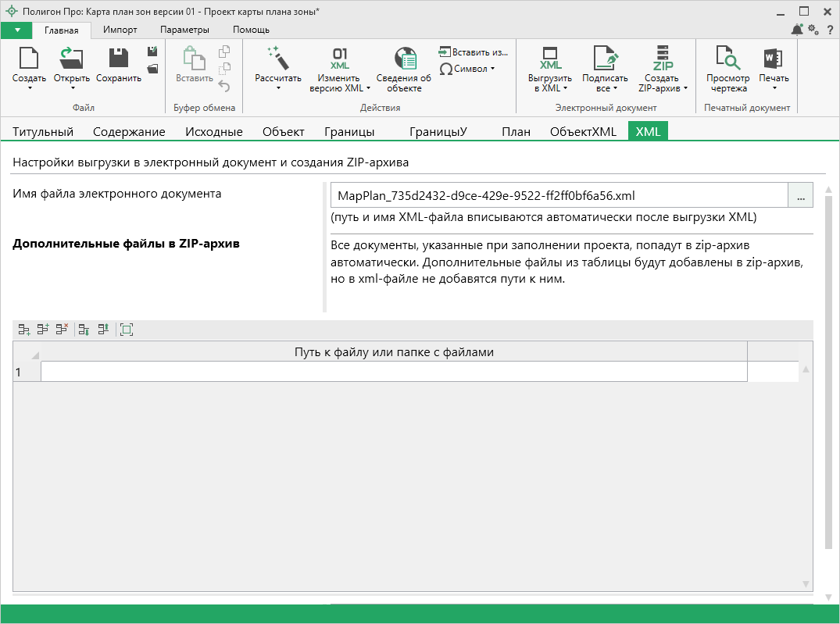Click Просмотр чертежа preview icon

tap(728, 59)
